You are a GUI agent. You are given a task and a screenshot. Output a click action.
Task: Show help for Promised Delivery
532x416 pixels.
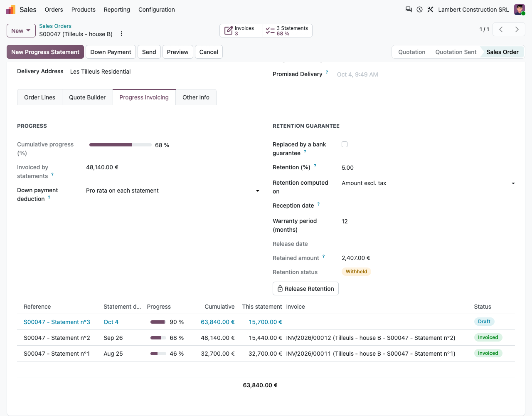tap(327, 72)
